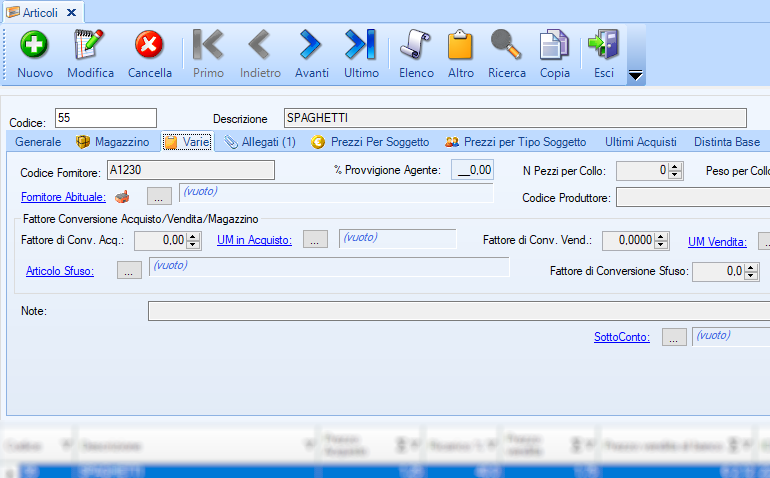Click the Modifica notepad icon
770x478 pixels.
coord(90,46)
